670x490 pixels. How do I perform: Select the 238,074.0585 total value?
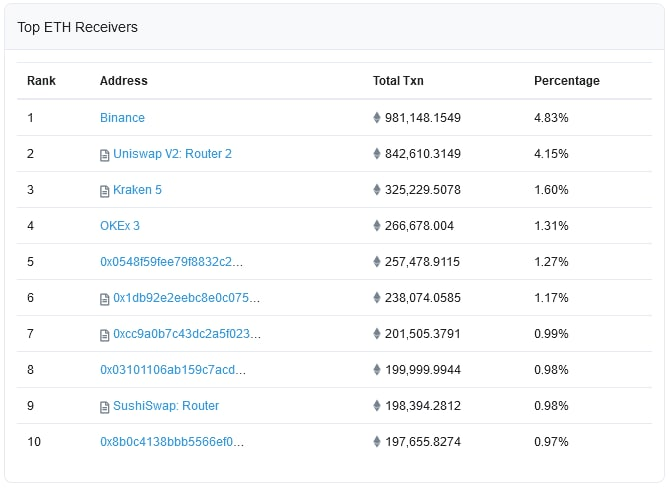point(423,298)
